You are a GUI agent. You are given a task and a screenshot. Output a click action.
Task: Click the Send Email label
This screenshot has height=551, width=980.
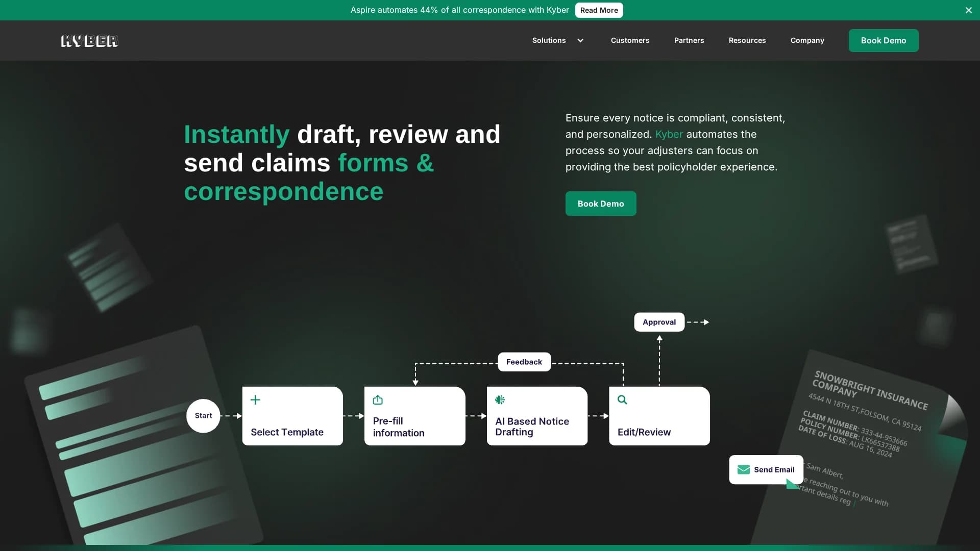click(x=774, y=470)
